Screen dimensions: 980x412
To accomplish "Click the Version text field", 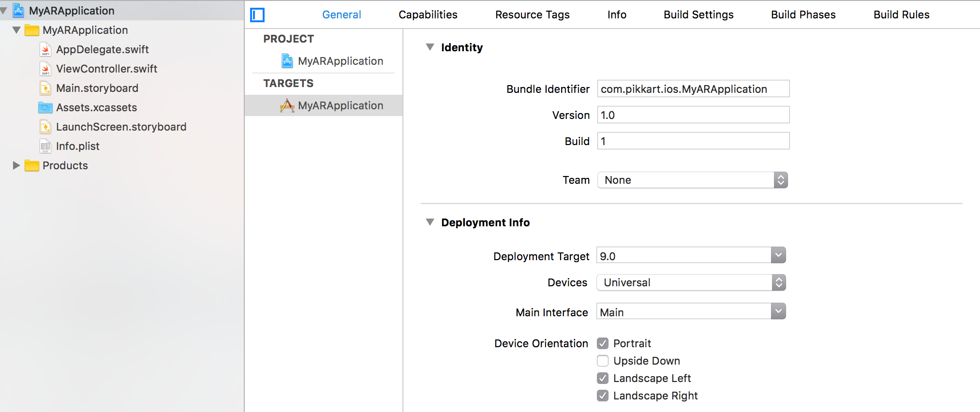I will coord(694,115).
